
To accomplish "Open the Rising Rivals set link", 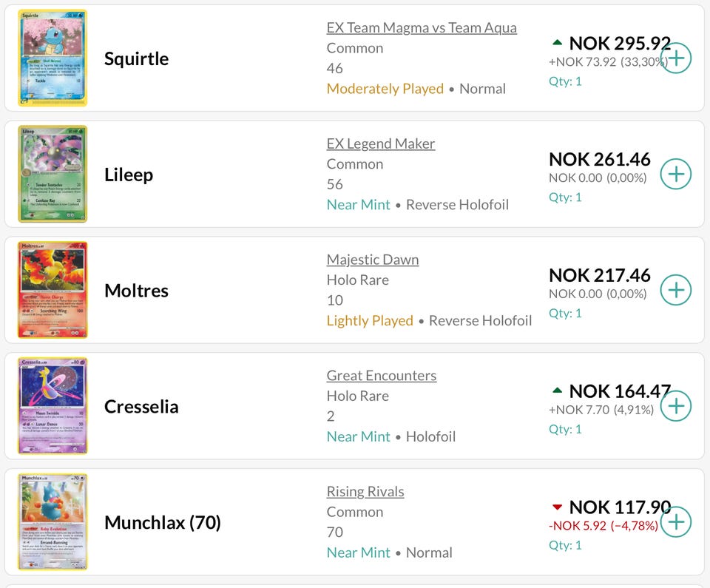I will point(365,492).
